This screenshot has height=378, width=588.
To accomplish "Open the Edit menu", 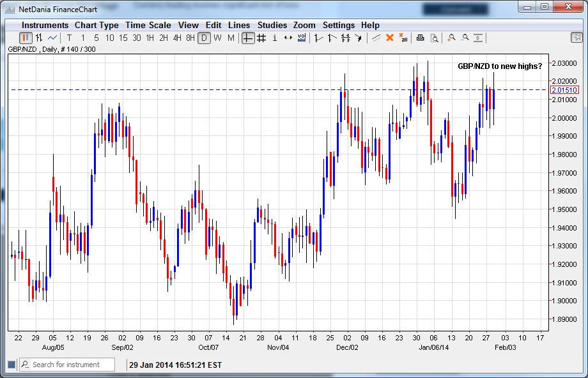I will tap(213, 25).
